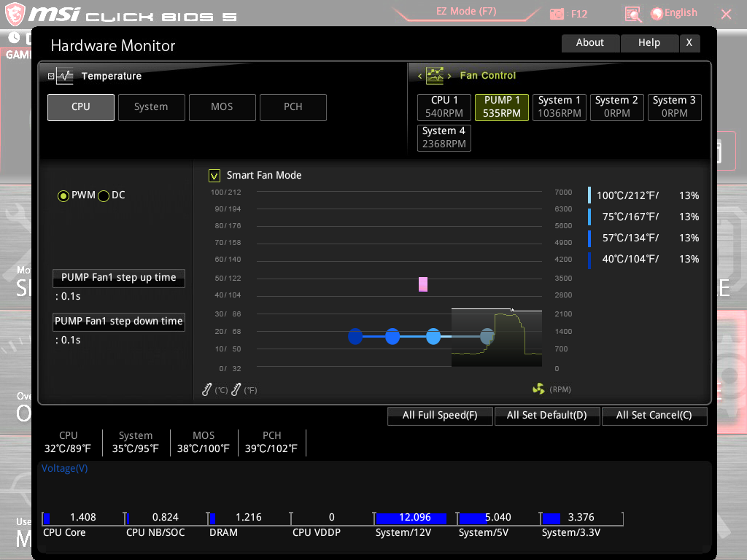Click the System/5V voltage bar 5.040

pos(498,518)
